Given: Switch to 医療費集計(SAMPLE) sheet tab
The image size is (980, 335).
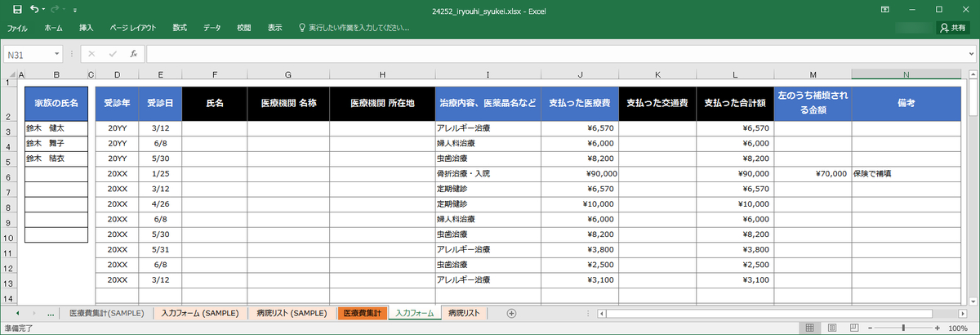Looking at the screenshot, I should click(x=106, y=313).
